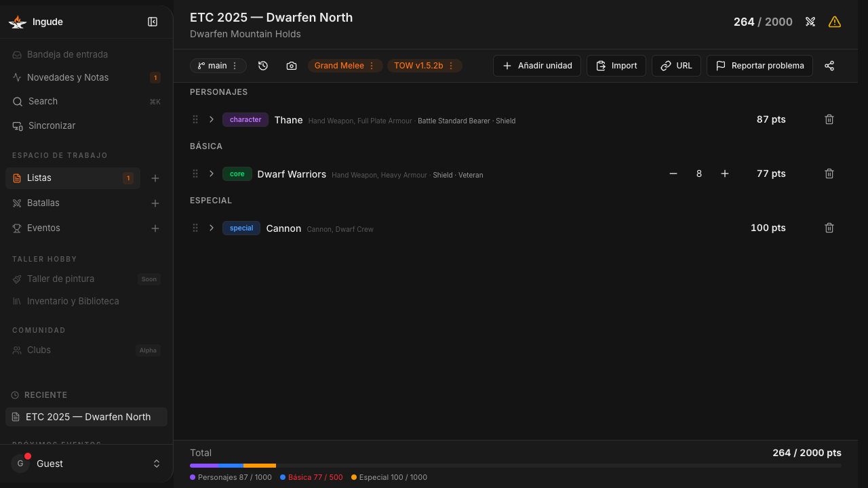This screenshot has width=868, height=488.
Task: Click the Reportar problema button
Action: point(759,66)
